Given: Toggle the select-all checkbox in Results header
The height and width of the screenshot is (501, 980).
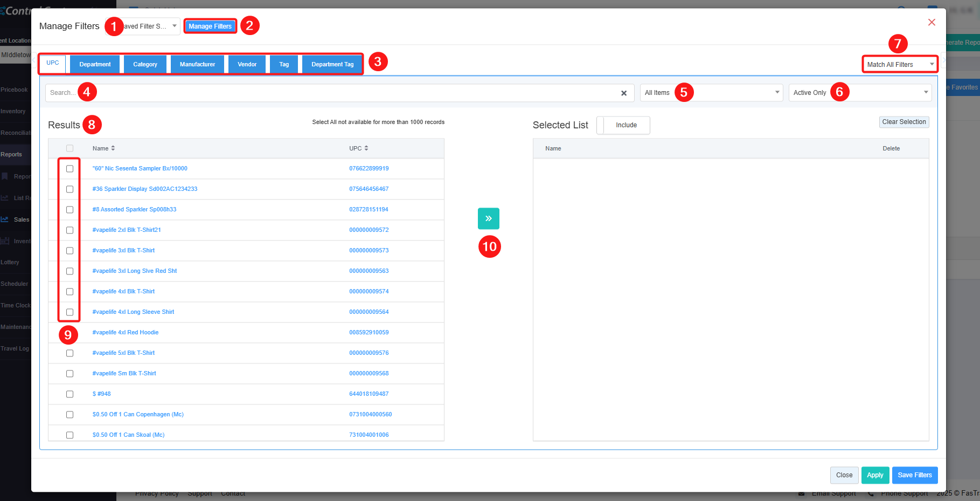Looking at the screenshot, I should tap(69, 148).
